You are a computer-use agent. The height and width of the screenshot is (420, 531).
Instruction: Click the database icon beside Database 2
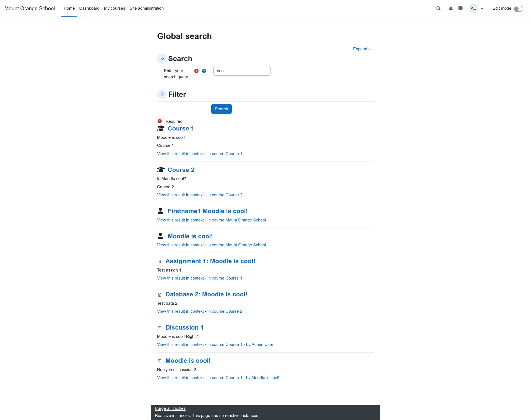click(159, 295)
